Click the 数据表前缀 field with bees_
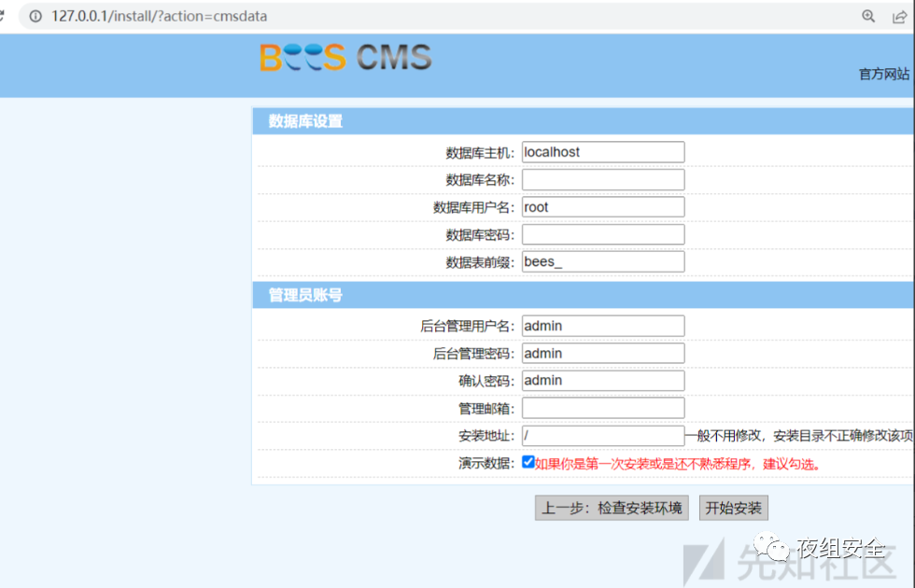The height and width of the screenshot is (588, 915). tap(603, 262)
